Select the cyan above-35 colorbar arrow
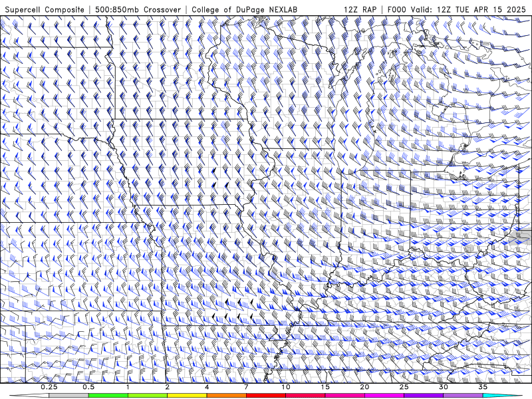 pyautogui.click(x=503, y=396)
